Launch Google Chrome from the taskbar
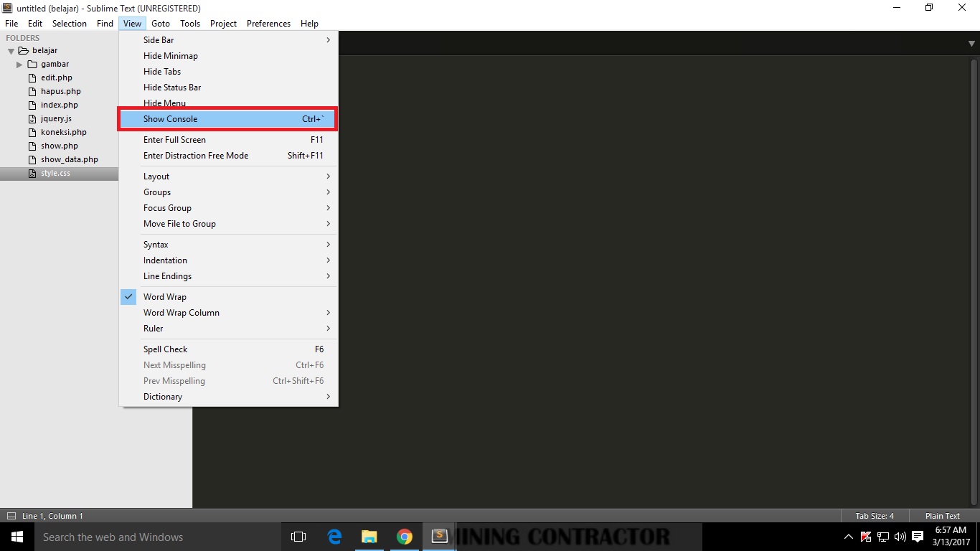 [405, 536]
